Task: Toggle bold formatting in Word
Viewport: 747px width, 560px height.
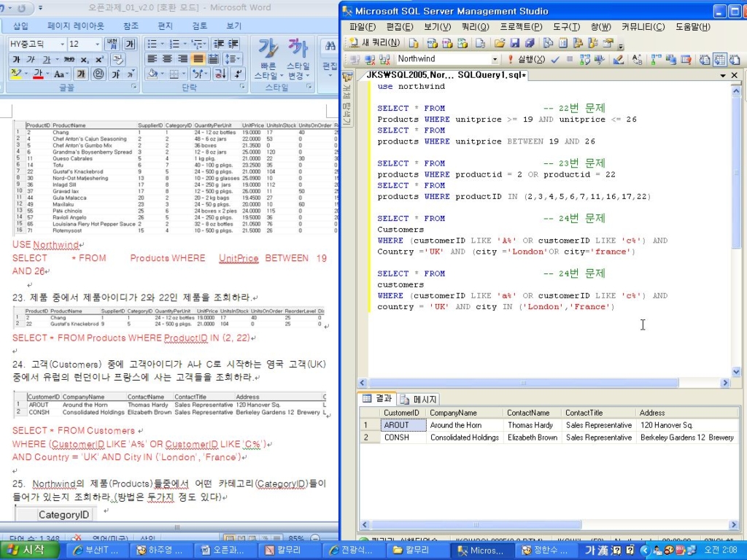Action: point(16,60)
